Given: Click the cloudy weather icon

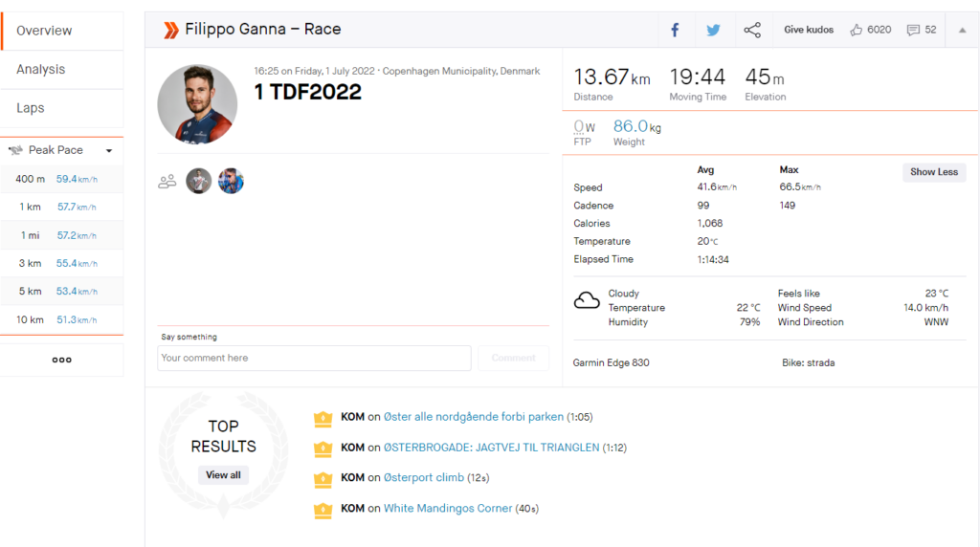Looking at the screenshot, I should (587, 301).
